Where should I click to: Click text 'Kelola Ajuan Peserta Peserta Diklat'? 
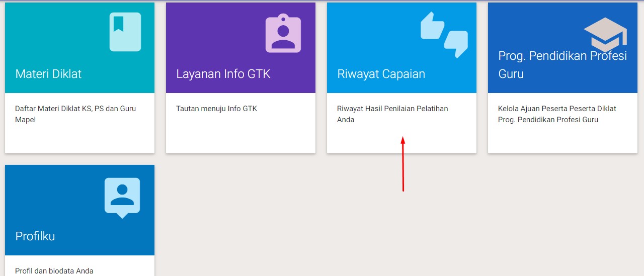point(557,109)
